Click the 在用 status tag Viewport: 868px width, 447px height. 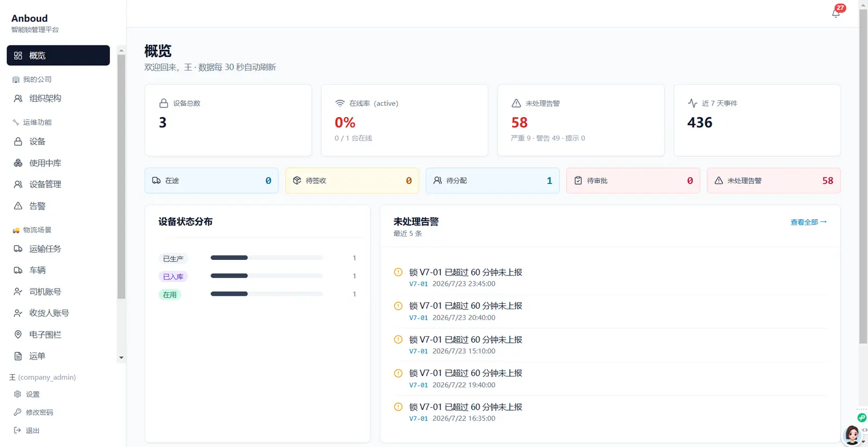click(x=170, y=295)
